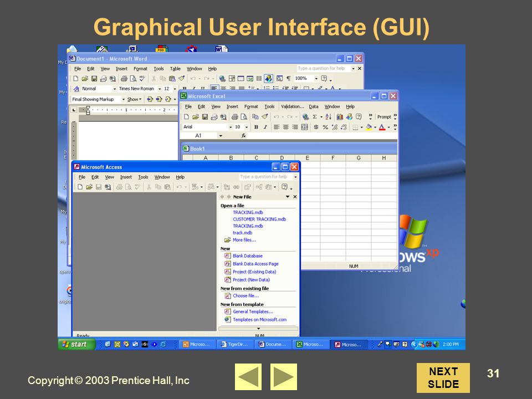This screenshot has height=399, width=532.
Task: Open the Insert menu in Access
Action: pyautogui.click(x=126, y=177)
